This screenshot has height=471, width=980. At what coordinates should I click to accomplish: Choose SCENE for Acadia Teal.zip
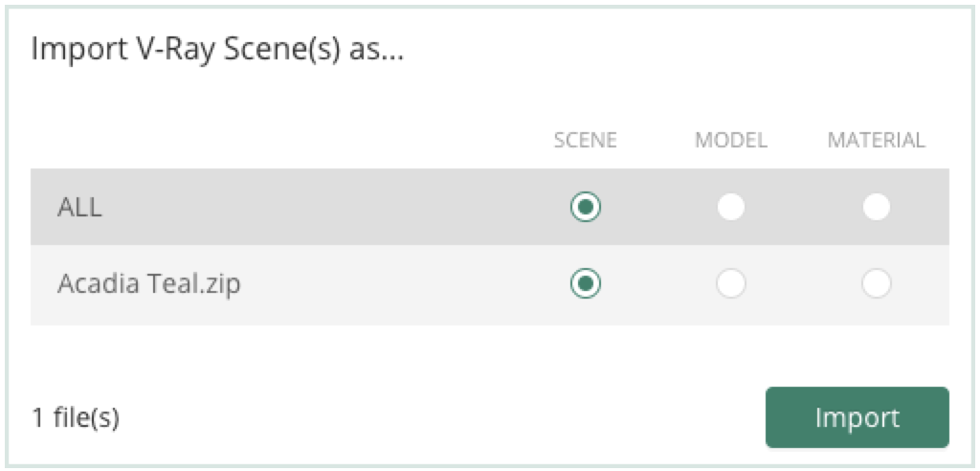[585, 284]
